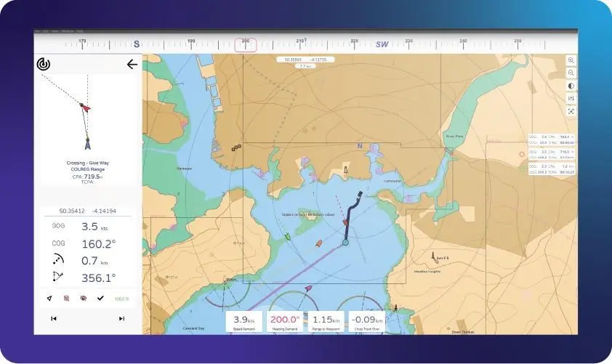Viewport: 612px width, 364px height.
Task: Click the SW marker on compass tape
Action: [x=382, y=44]
